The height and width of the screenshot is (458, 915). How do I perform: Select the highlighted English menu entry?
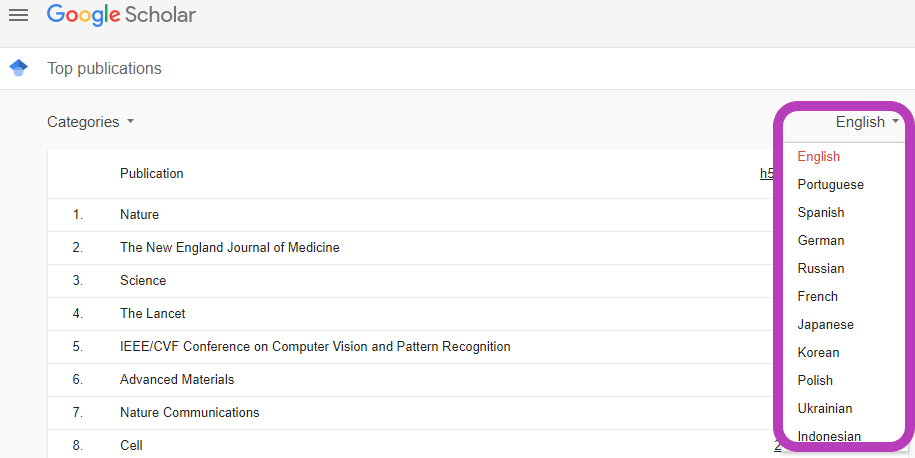(x=844, y=156)
